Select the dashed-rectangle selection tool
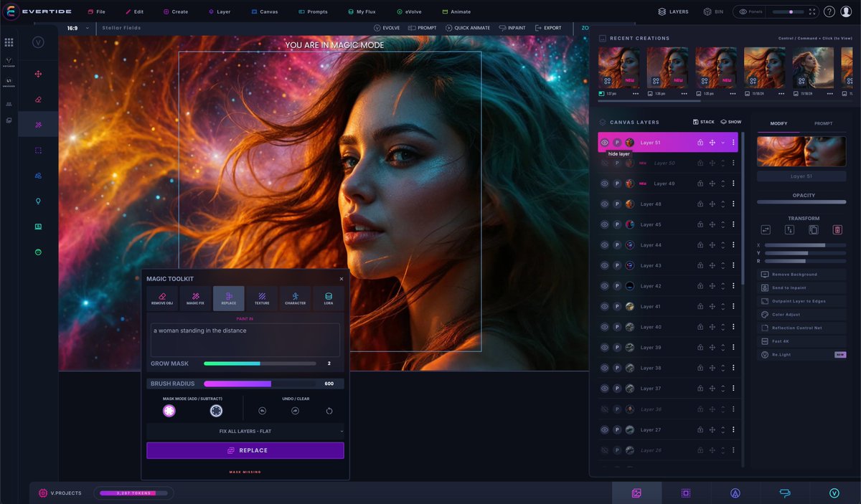861x504 pixels. click(x=38, y=151)
